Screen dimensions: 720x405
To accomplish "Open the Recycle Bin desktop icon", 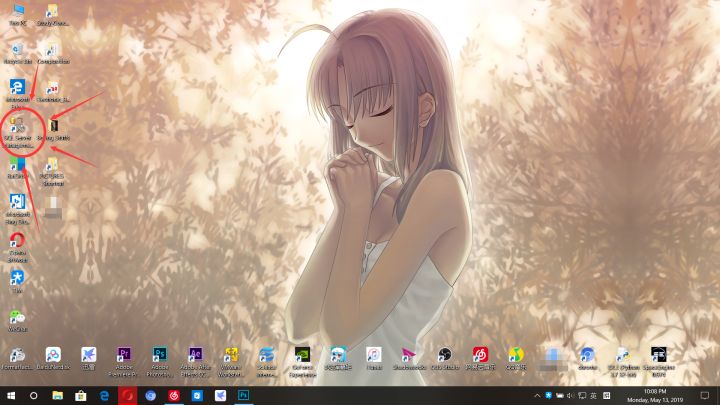I will [18, 50].
